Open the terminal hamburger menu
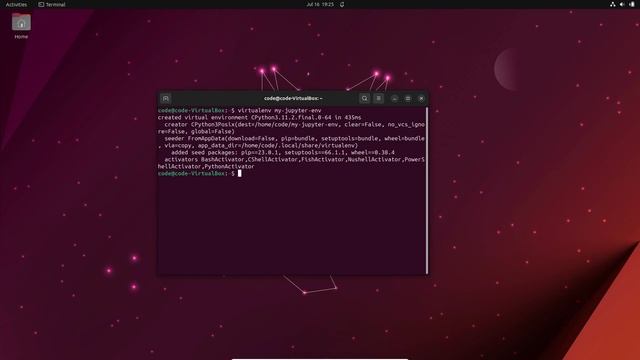Viewport: 640px width, 360px height. [x=378, y=98]
